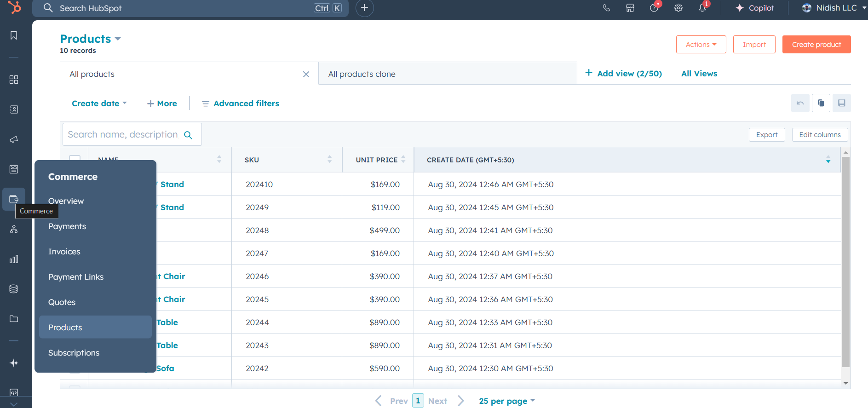
Task: Open Payment Links in the Commerce menu
Action: click(x=76, y=277)
